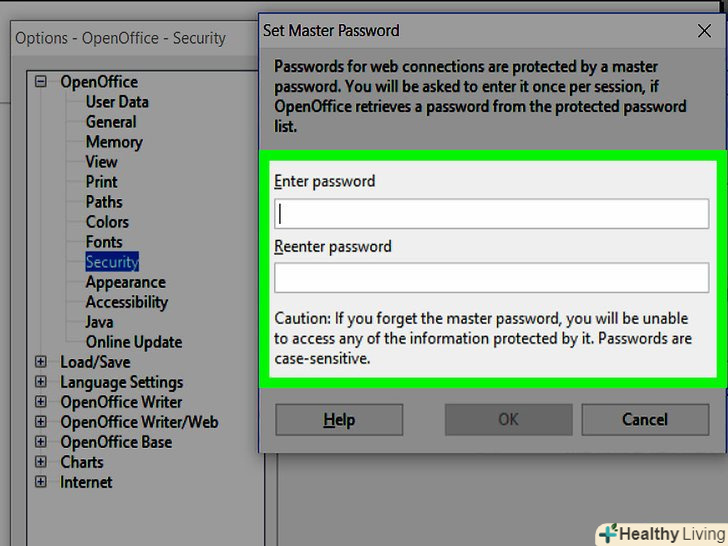Expand the OpenOffice Writer node
728x546 pixels.
tap(41, 402)
